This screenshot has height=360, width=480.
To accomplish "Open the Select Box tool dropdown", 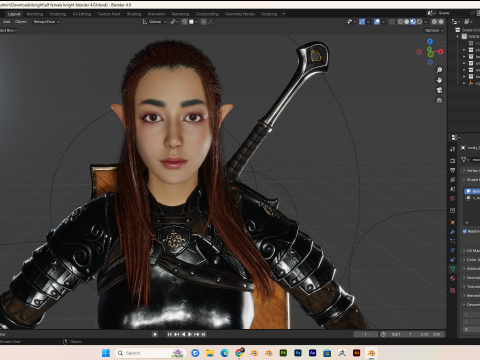I will 9,30.
